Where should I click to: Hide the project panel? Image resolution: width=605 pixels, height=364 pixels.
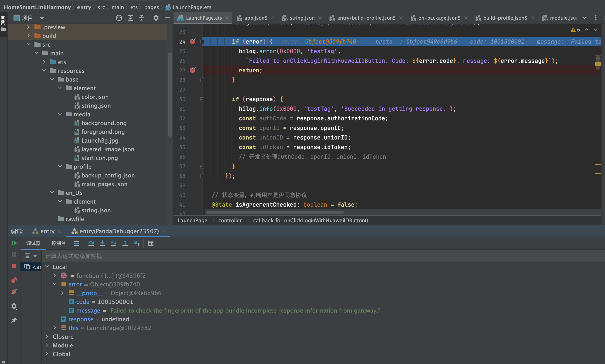pyautogui.click(x=167, y=18)
